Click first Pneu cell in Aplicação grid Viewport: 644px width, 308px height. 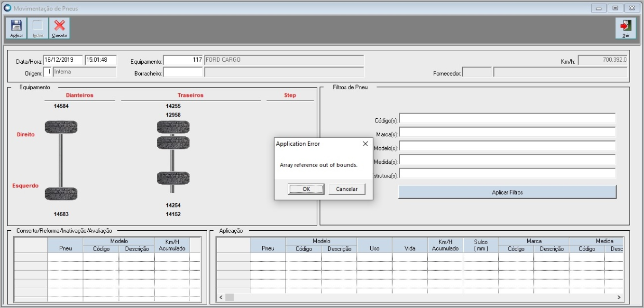pyautogui.click(x=268, y=257)
